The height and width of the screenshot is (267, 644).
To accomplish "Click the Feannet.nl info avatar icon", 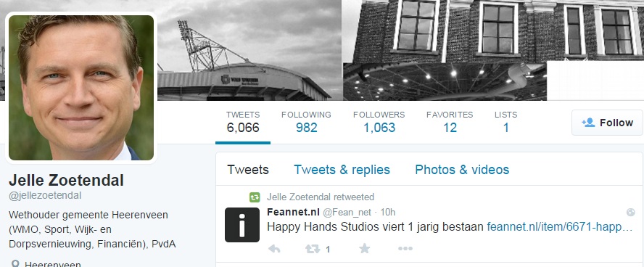I will click(242, 225).
